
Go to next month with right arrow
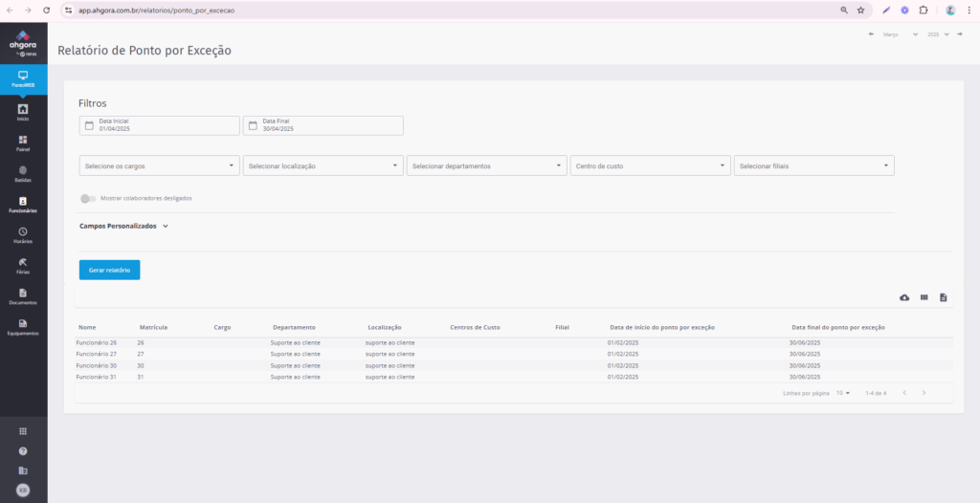click(x=959, y=34)
